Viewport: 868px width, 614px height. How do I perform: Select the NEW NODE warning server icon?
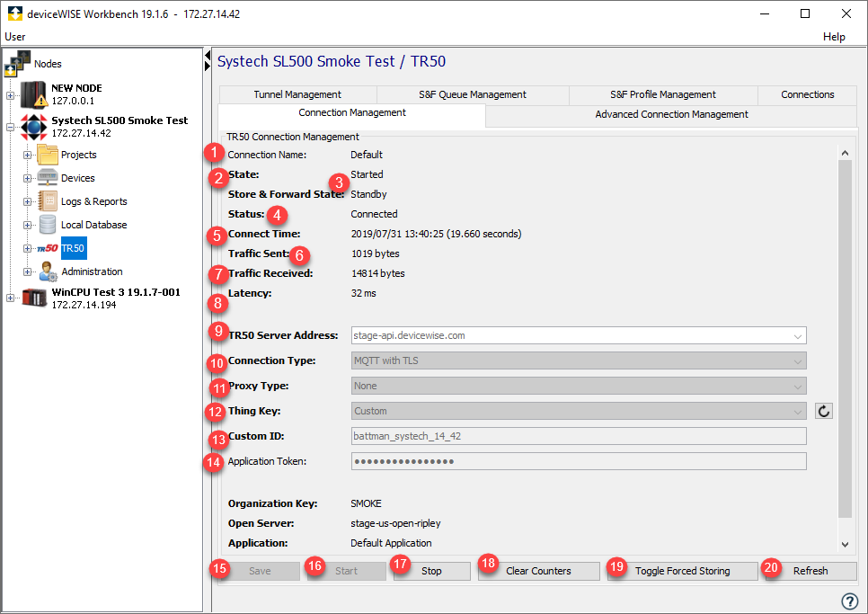(34, 94)
